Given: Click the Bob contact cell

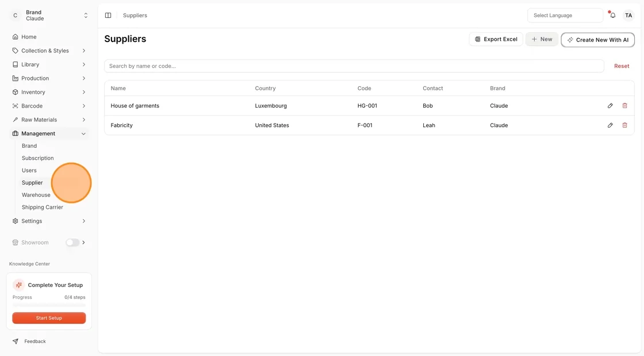Looking at the screenshot, I should (x=428, y=105).
